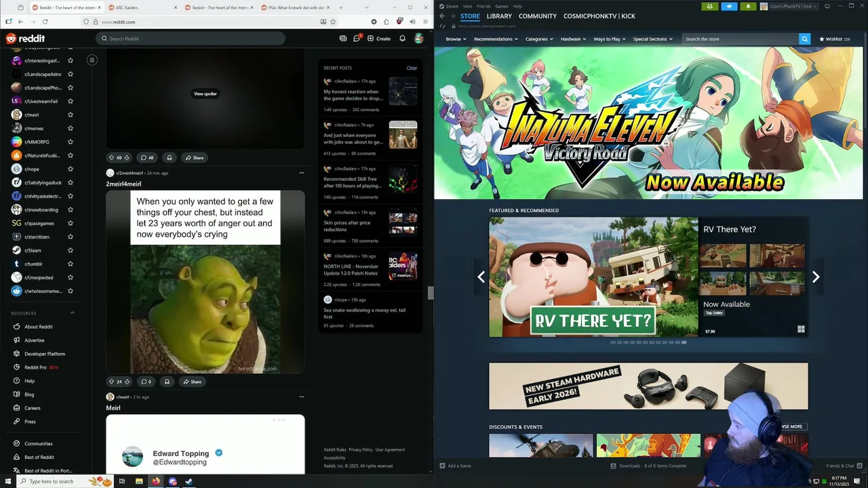
Task: Collapse the Reddit left sidebar
Action: point(92,60)
